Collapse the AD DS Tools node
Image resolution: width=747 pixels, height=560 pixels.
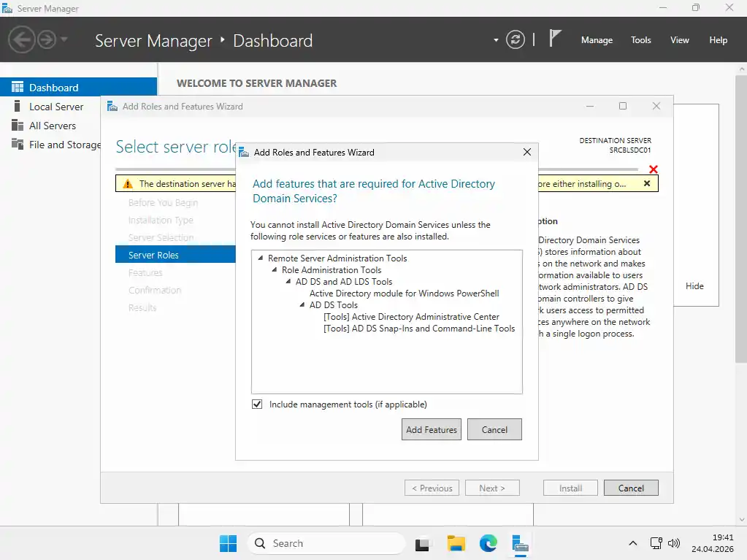coord(302,304)
